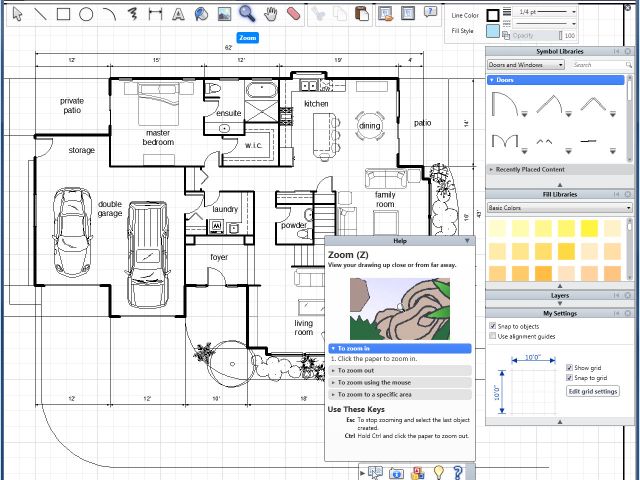Activate the magnifying glass Zoom tool
640x480 pixels.
(x=246, y=14)
